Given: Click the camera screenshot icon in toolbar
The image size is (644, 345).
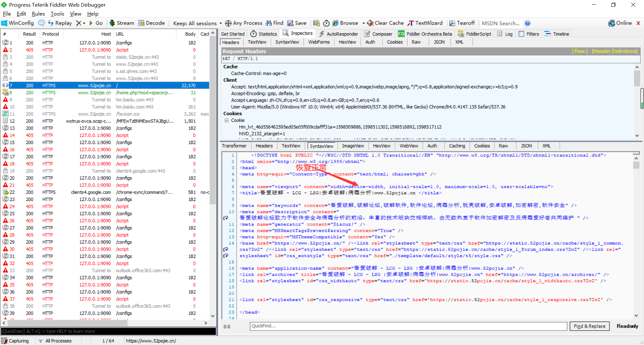Looking at the screenshot, I should click(x=316, y=23).
